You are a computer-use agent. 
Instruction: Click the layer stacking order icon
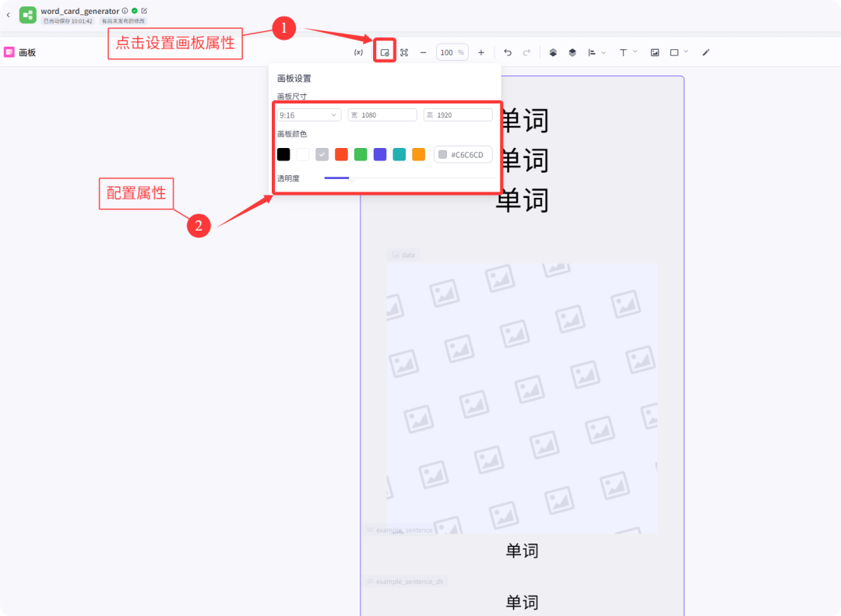coord(554,52)
